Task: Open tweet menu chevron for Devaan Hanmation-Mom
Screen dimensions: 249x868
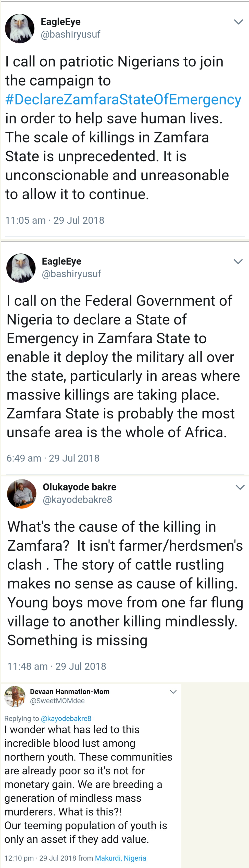Action: (x=173, y=692)
